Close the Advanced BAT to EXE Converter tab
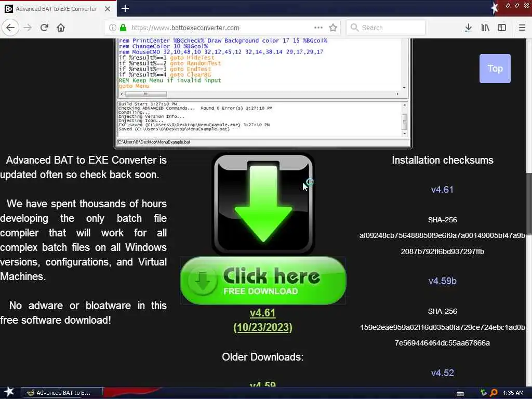 coord(107,9)
